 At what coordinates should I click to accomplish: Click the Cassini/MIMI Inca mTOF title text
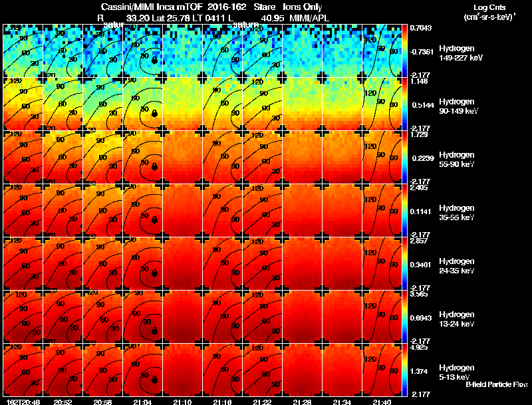152,7
